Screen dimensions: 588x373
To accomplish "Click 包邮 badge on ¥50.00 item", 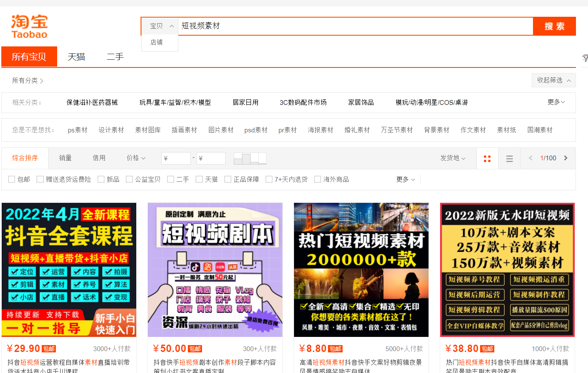I will (x=195, y=349).
